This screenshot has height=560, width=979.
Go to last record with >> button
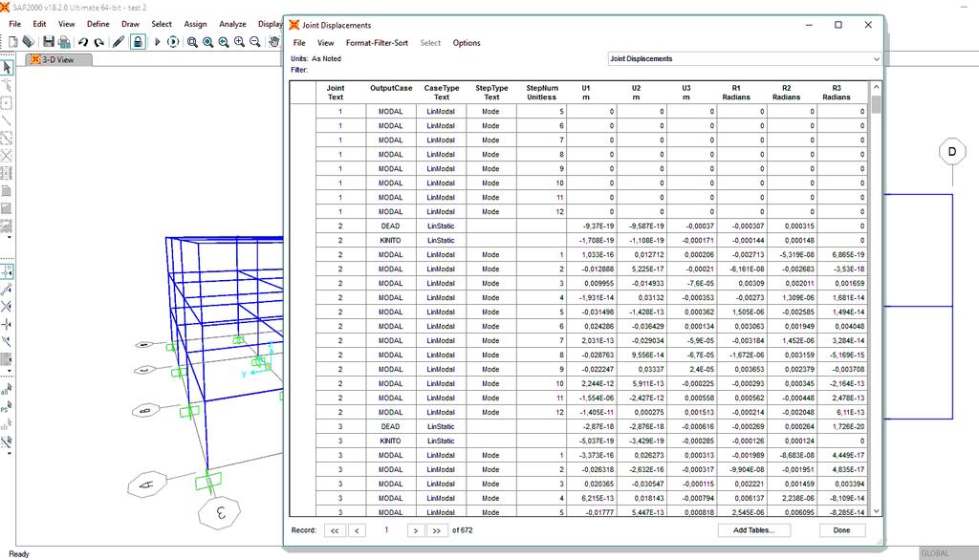tap(436, 530)
